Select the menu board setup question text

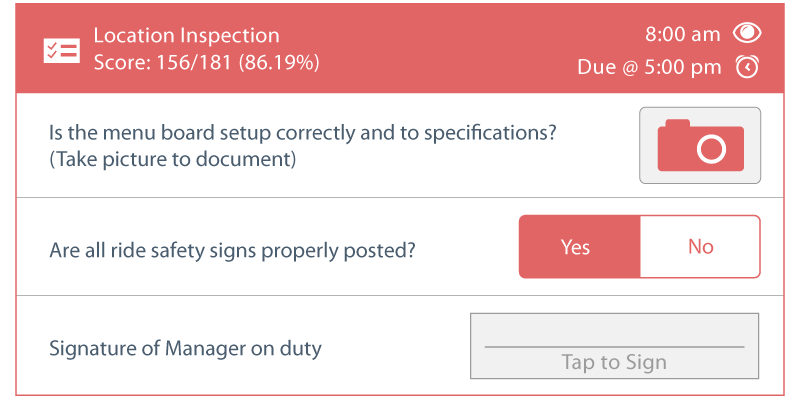302,133
